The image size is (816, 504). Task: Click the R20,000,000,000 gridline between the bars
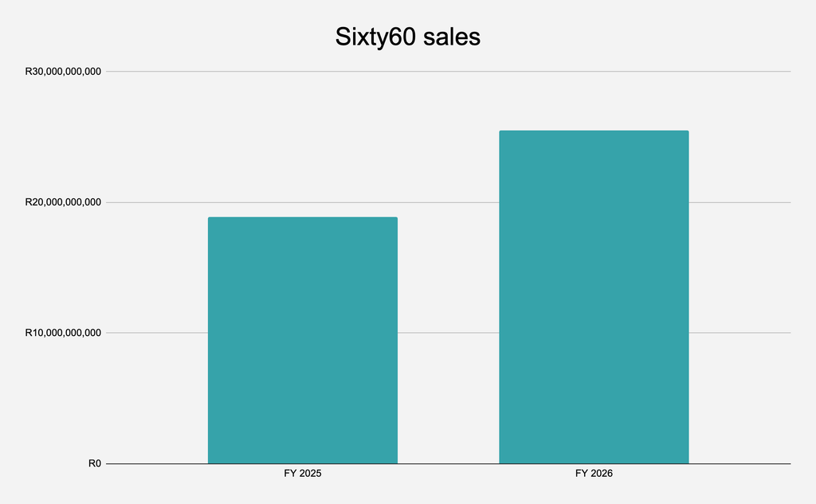[448, 202]
